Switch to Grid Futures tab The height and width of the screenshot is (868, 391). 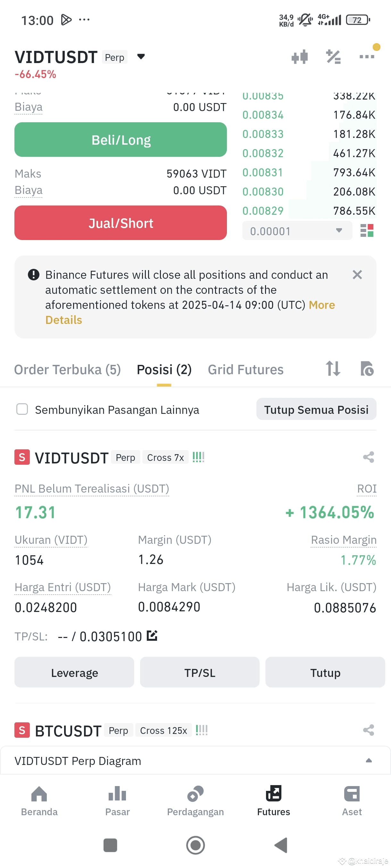(x=245, y=370)
